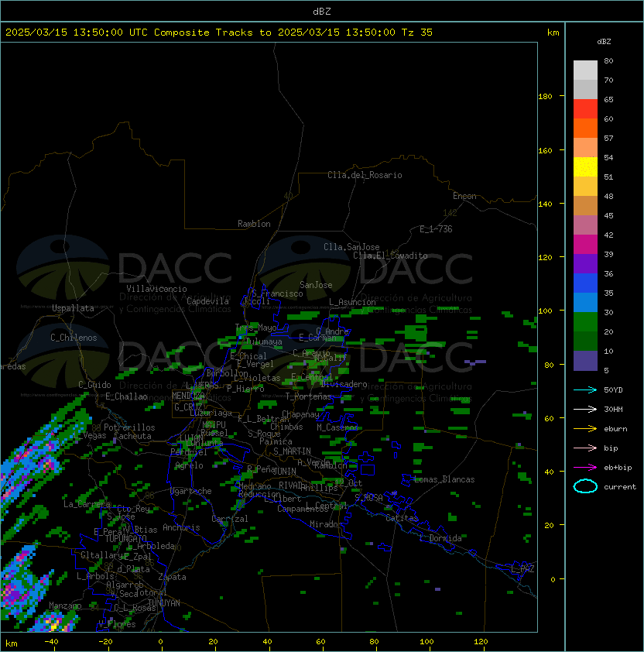
Task: Pick the mauve pink 42–45 dBZ swatch
Action: tap(585, 225)
